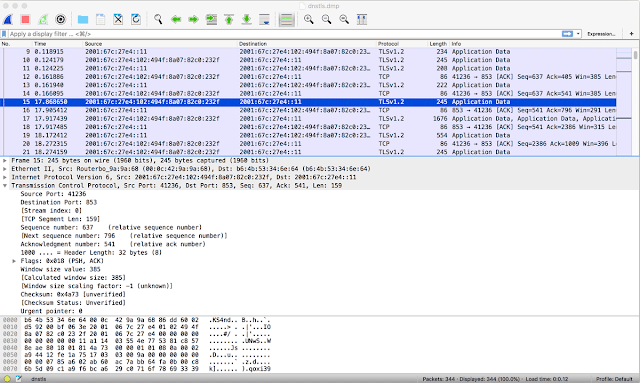The height and width of the screenshot is (383, 640).
Task: Jump to the first packet
Action: point(229,19)
